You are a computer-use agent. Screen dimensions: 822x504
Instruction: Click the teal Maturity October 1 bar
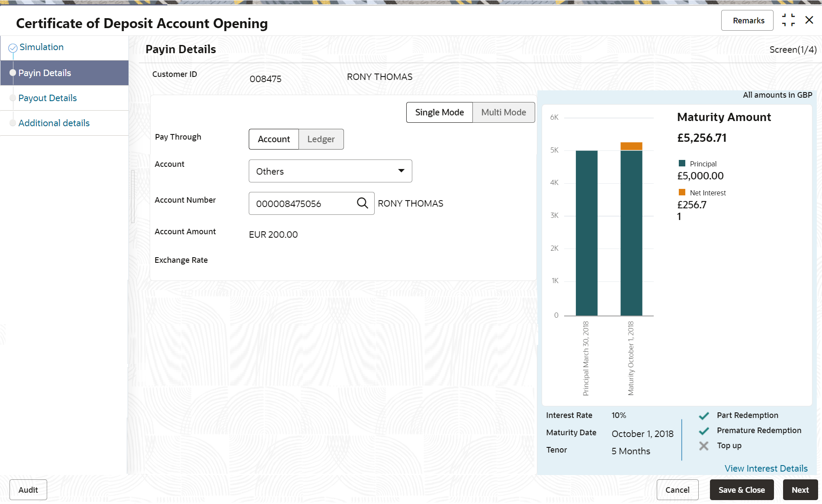[631, 233]
